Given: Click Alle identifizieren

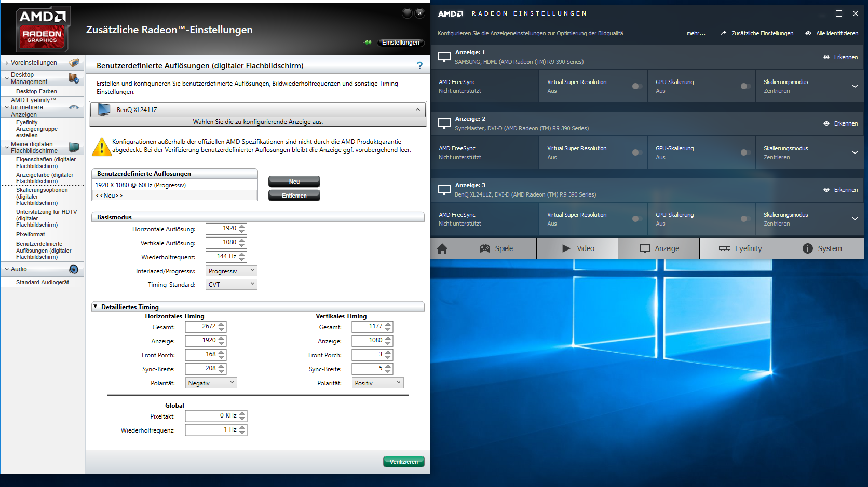Looking at the screenshot, I should pos(832,33).
